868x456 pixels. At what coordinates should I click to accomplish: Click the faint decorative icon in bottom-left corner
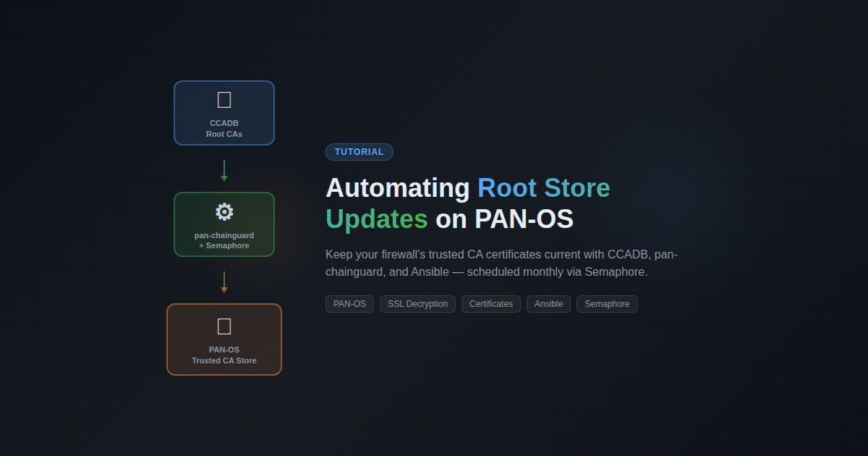coord(64,415)
